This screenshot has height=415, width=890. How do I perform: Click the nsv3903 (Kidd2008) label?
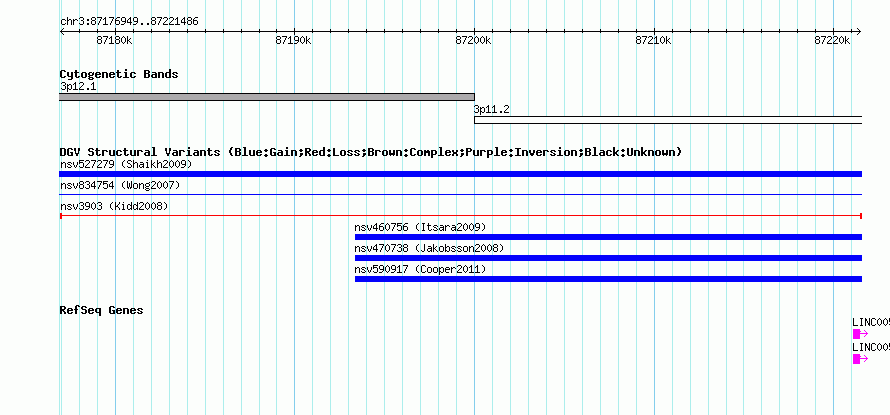114,207
